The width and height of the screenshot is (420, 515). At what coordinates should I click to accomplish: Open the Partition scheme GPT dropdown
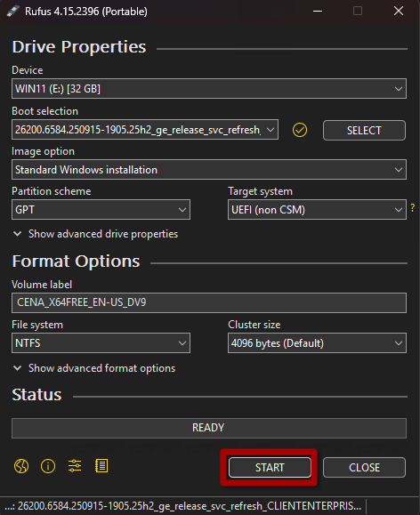101,210
